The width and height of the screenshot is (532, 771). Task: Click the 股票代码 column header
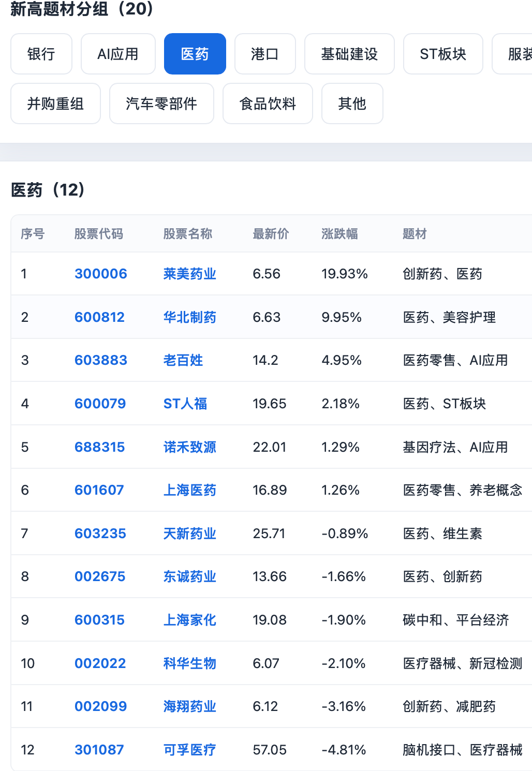coord(99,234)
